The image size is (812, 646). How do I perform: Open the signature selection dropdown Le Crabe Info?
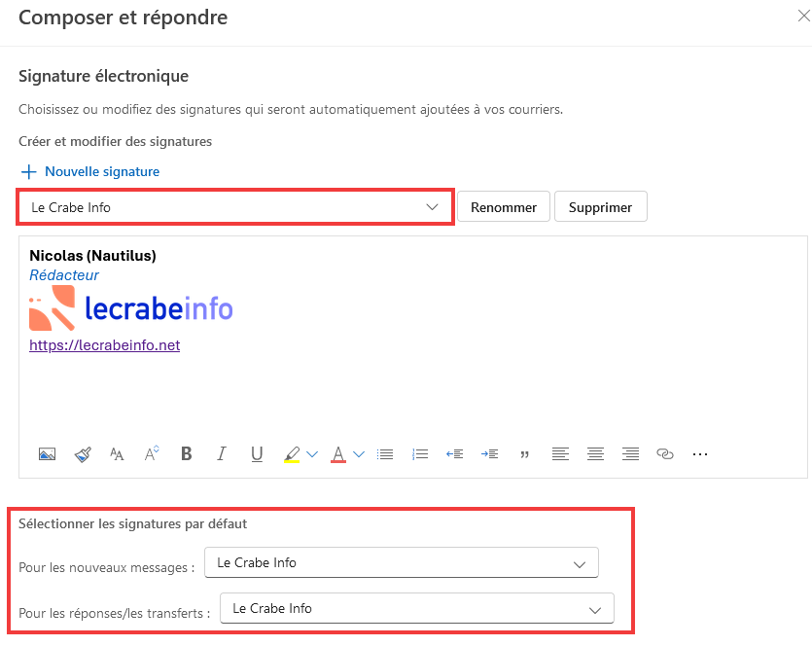point(235,207)
